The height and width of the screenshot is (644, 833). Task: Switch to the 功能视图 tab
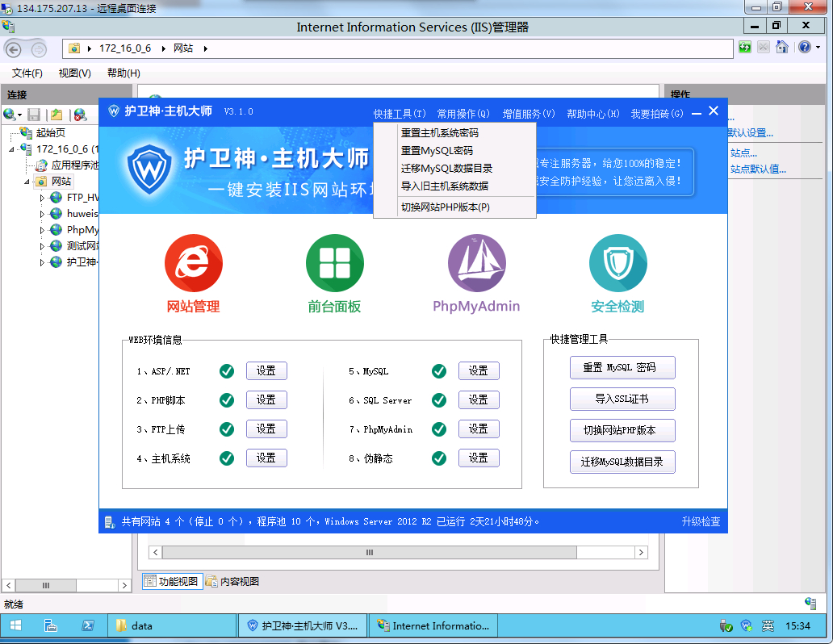tap(173, 581)
